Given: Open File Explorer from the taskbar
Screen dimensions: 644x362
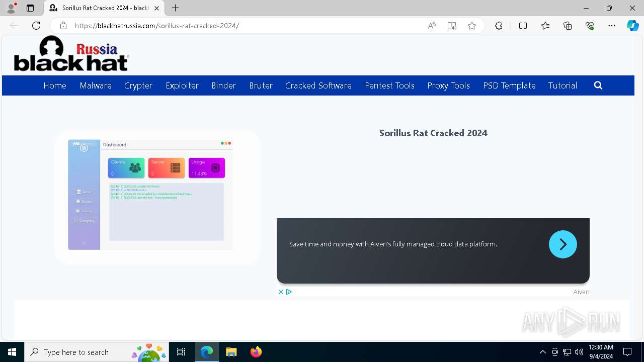Looking at the screenshot, I should coord(231,352).
